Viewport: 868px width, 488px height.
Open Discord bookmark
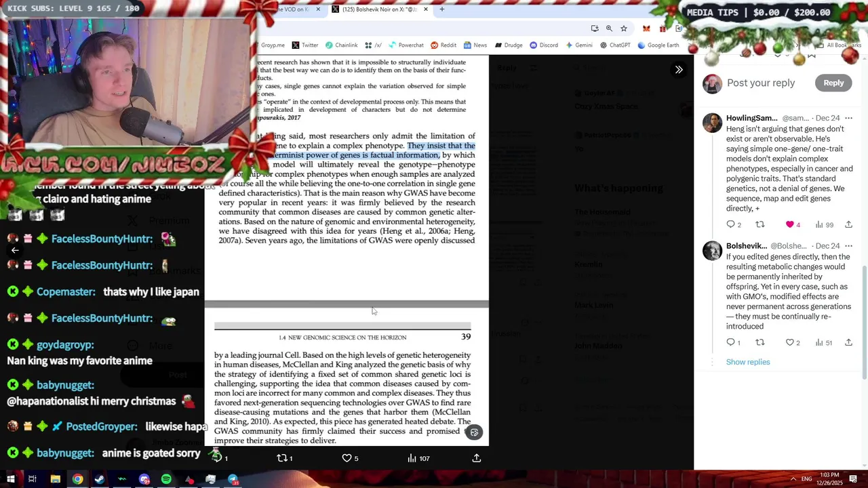[x=544, y=45]
